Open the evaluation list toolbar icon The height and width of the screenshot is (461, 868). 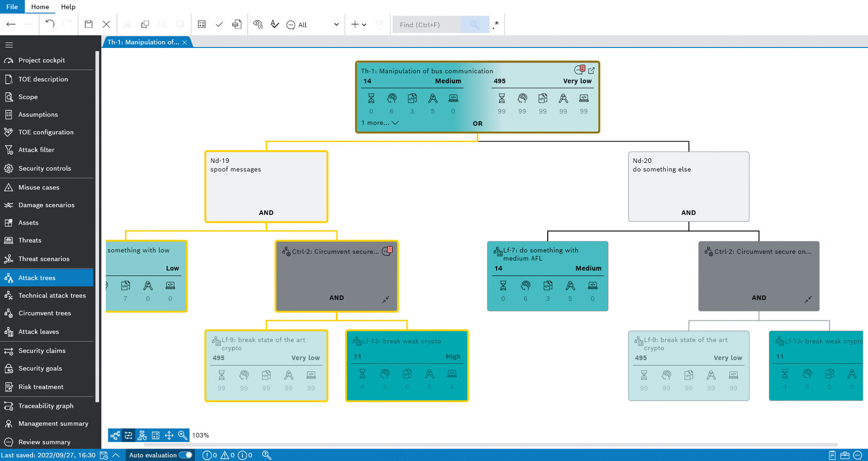tap(202, 24)
